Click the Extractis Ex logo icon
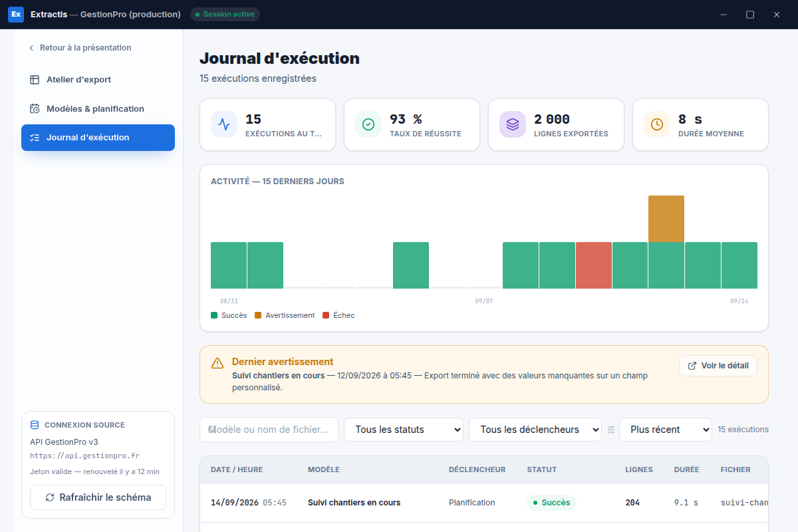 (16, 15)
